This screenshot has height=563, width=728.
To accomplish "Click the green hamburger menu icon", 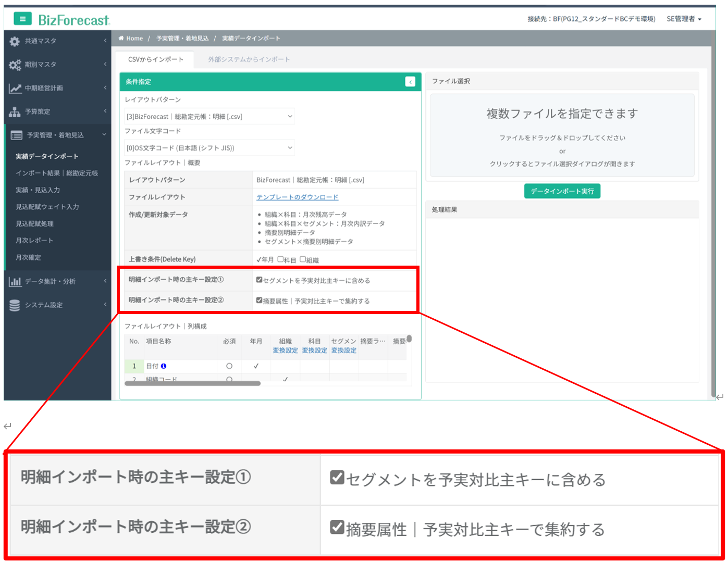I will click(22, 19).
